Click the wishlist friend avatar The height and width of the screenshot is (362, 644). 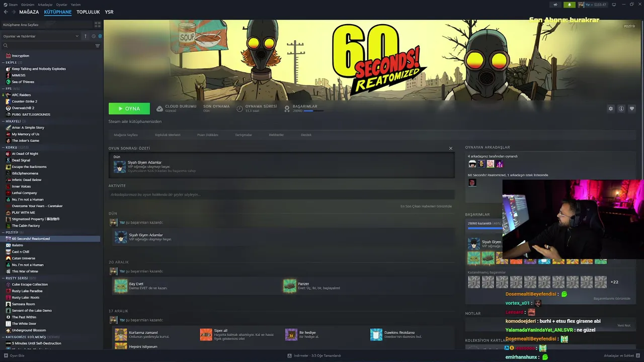(472, 183)
